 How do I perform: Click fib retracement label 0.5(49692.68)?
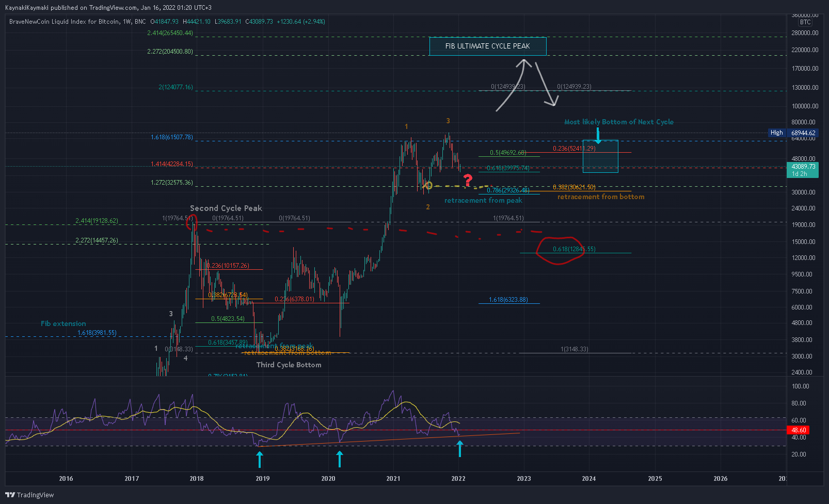[x=508, y=153]
